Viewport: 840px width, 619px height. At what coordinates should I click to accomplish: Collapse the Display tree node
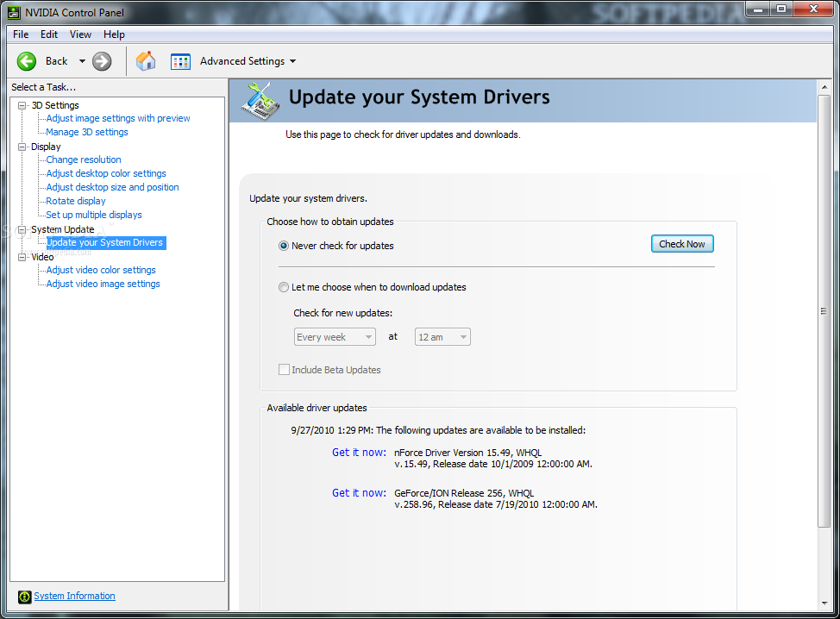(22, 147)
